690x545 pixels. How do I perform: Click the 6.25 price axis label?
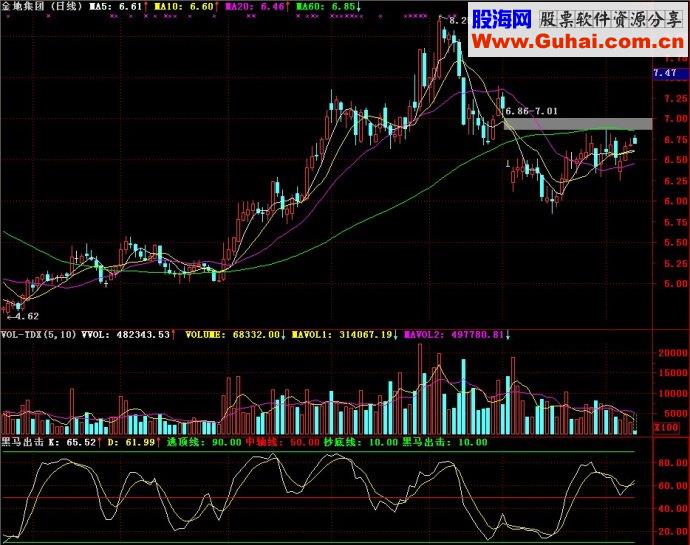pyautogui.click(x=675, y=181)
